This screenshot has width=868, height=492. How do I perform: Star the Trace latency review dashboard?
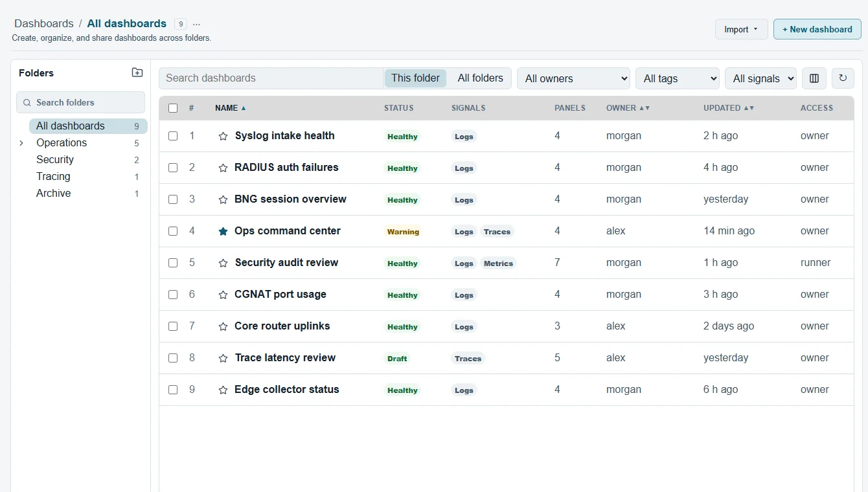click(x=223, y=358)
